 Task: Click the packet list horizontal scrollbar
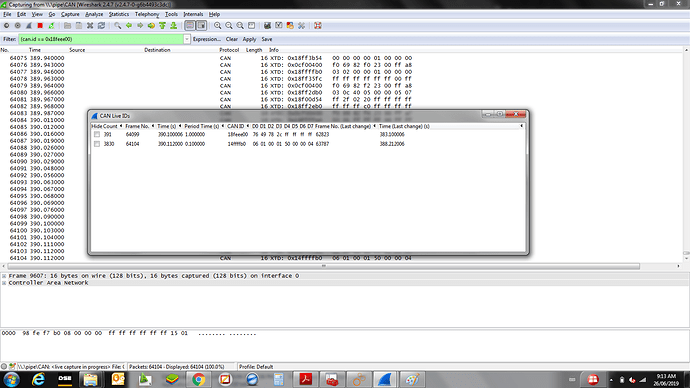(323, 266)
